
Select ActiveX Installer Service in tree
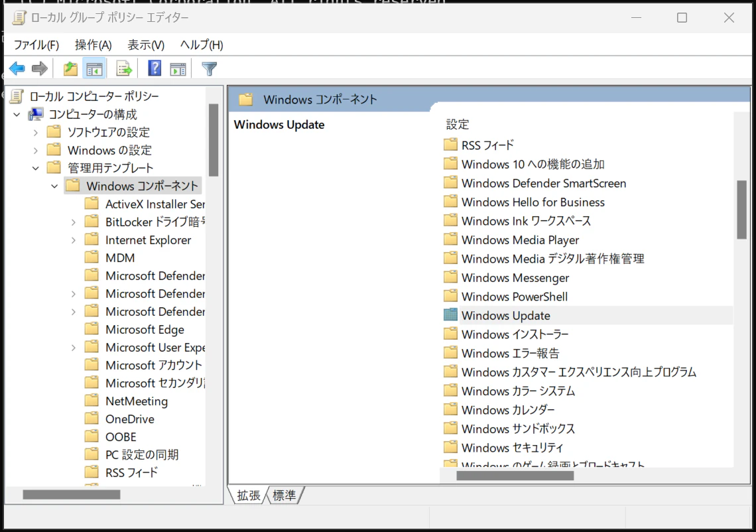(155, 204)
